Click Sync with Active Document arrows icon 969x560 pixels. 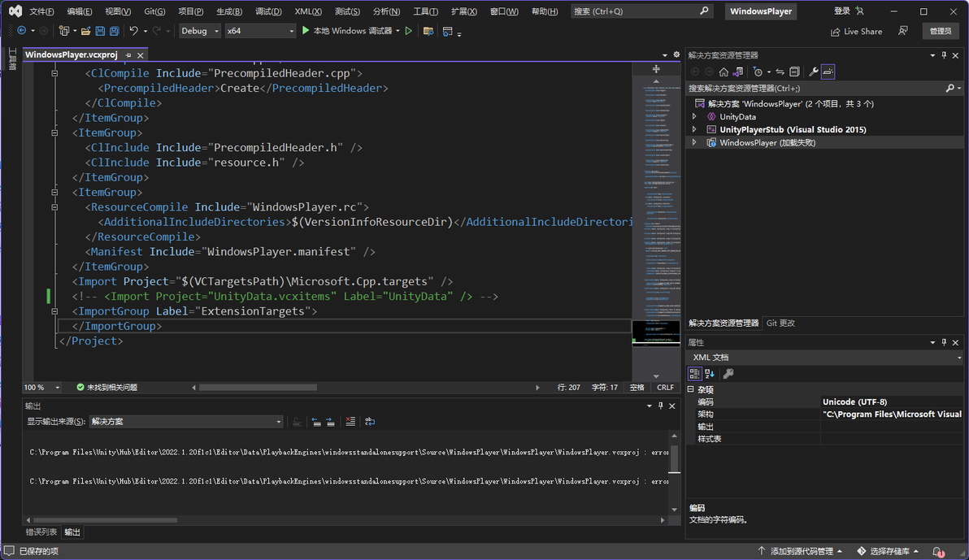780,72
